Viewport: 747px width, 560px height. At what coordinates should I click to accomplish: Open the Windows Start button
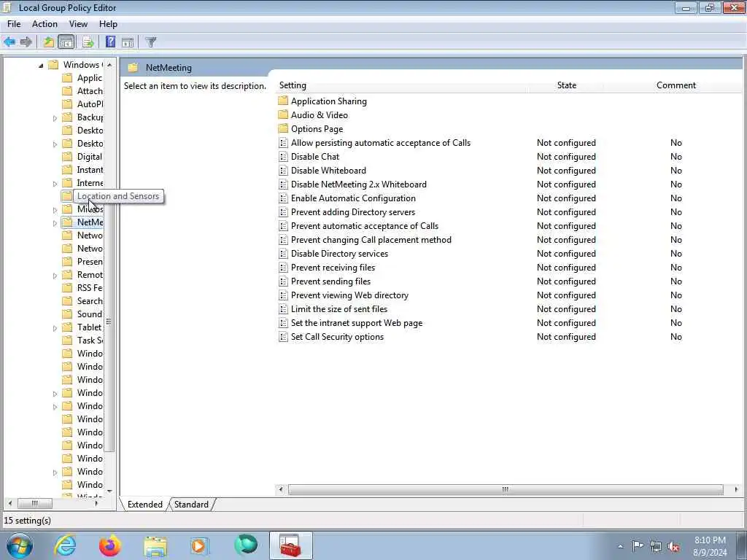(20, 545)
